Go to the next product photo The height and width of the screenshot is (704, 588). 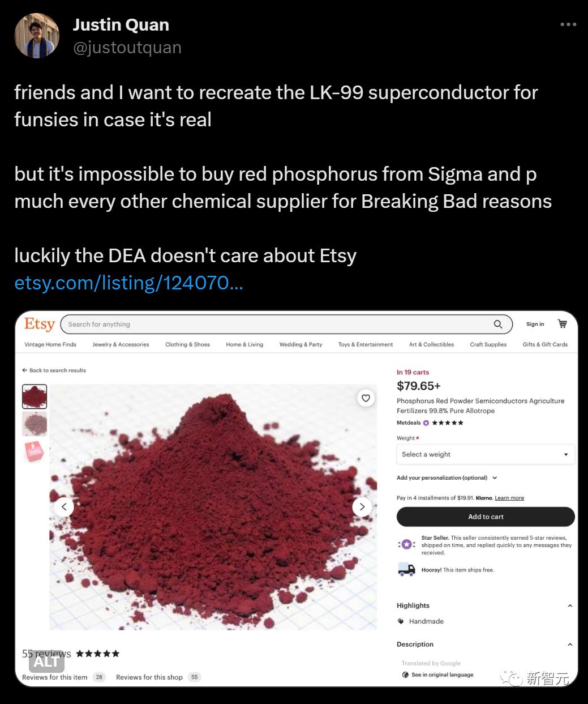click(x=362, y=507)
